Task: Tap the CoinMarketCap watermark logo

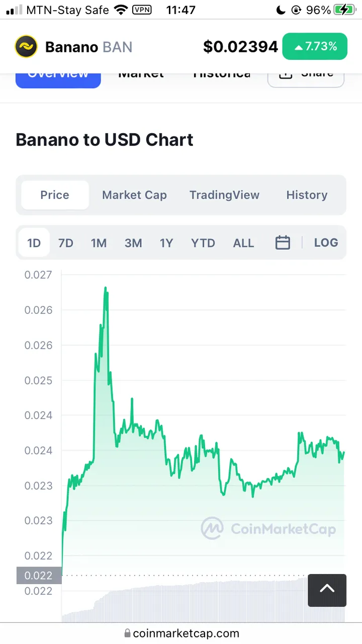Action: (268, 528)
